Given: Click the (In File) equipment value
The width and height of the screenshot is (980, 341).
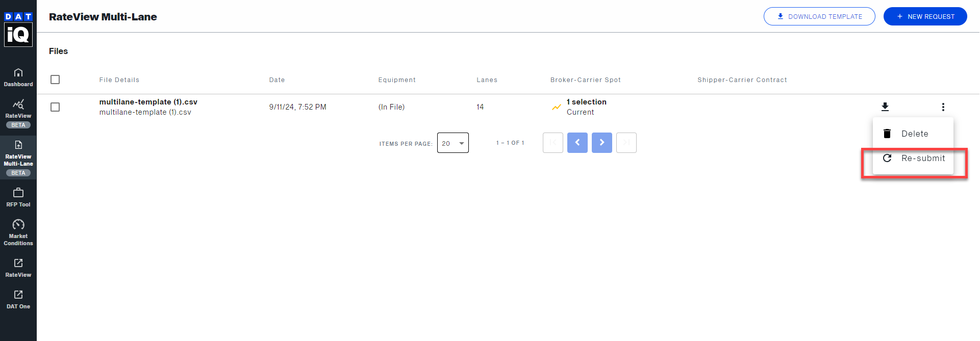Looking at the screenshot, I should (391, 107).
